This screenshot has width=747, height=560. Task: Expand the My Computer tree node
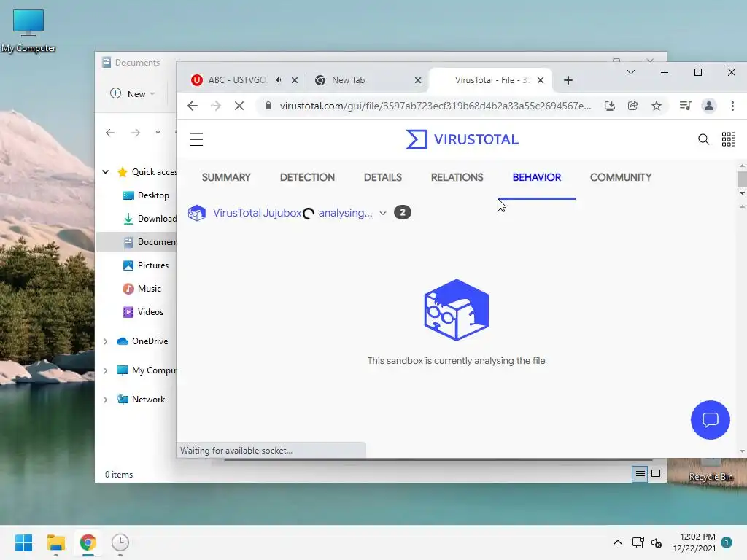106,370
